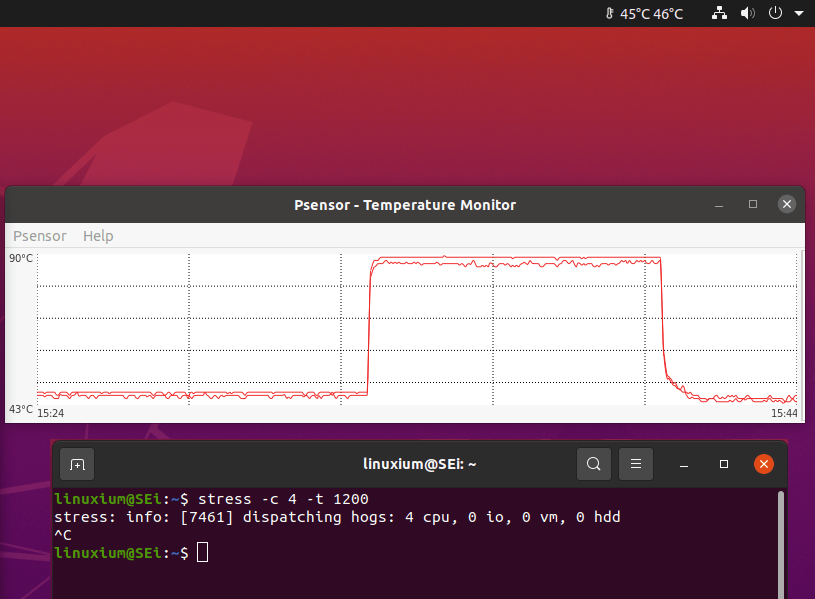Viewport: 815px width, 599px height.
Task: Click the 15:44 end time label
Action: (x=784, y=413)
